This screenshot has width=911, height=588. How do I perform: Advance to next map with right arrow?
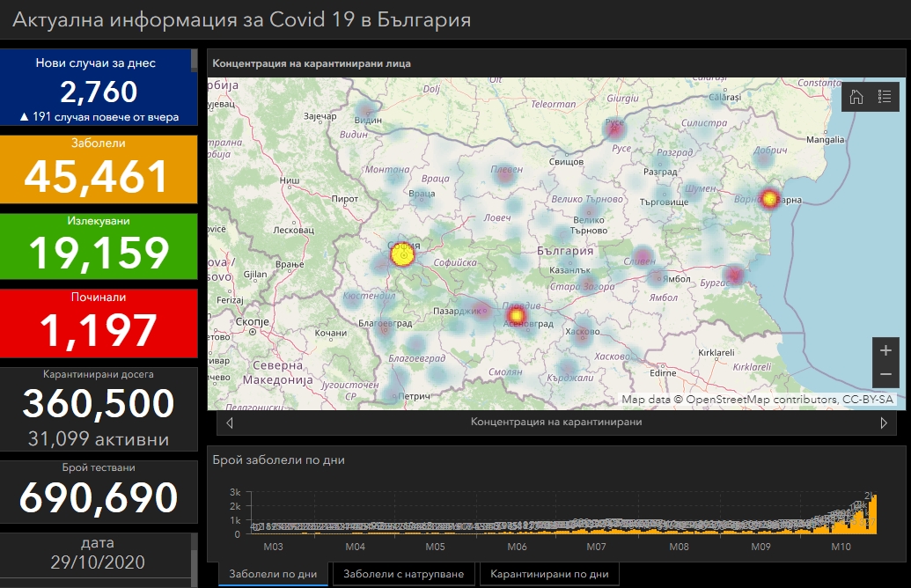884,423
